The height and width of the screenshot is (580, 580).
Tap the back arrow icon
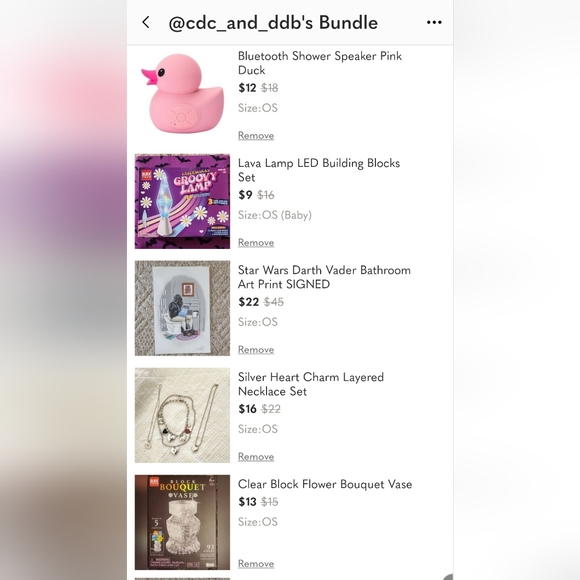coord(146,22)
